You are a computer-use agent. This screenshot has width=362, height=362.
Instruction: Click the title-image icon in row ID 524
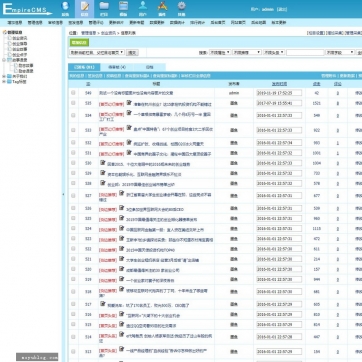122,228
